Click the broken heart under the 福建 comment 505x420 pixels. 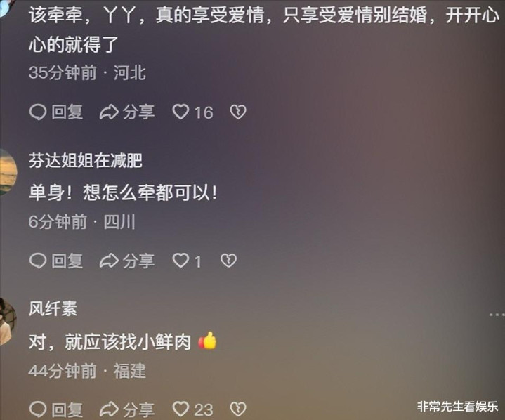pyautogui.click(x=238, y=409)
